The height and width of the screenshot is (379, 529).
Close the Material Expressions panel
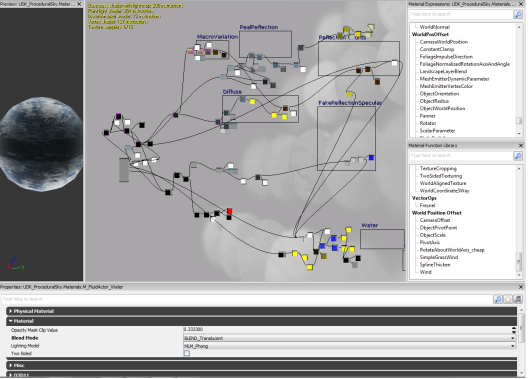point(521,4)
